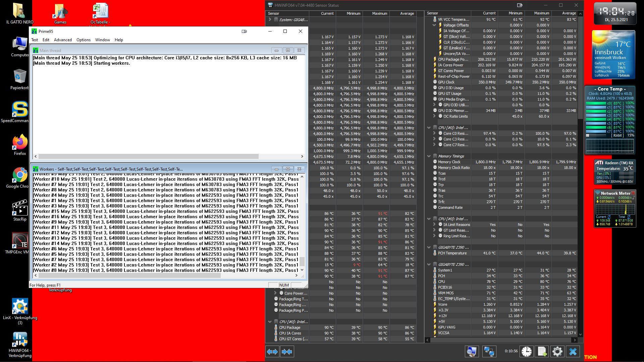Click thermometer icon beside PCH Temperature
This screenshot has height=362, width=644.
click(435, 253)
